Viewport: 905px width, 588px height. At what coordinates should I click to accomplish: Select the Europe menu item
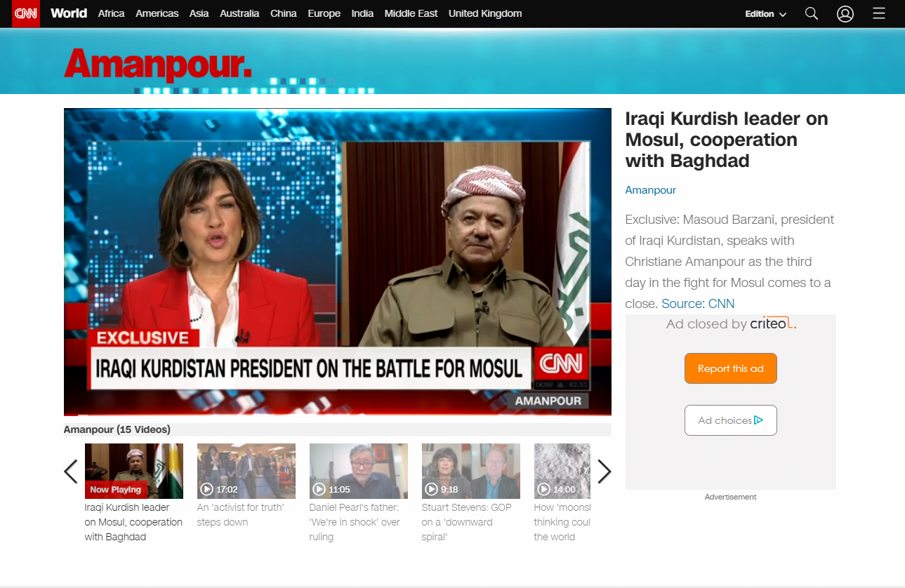tap(324, 13)
